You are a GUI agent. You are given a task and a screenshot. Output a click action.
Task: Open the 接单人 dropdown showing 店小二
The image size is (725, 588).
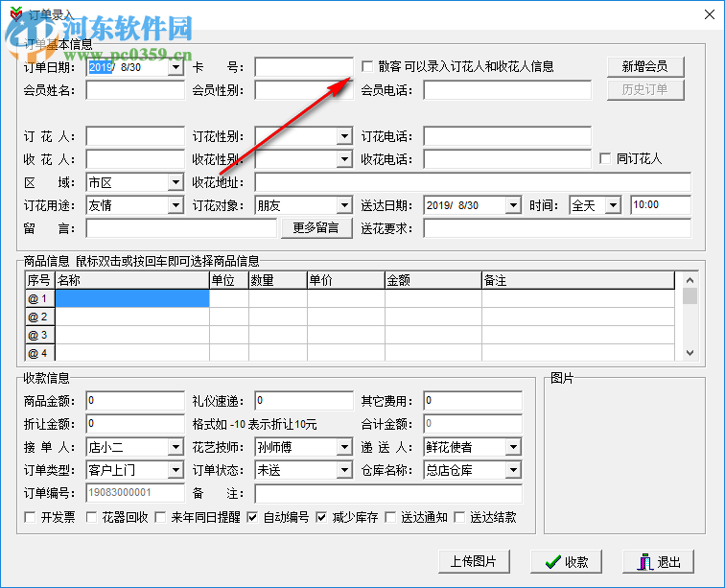coord(175,447)
